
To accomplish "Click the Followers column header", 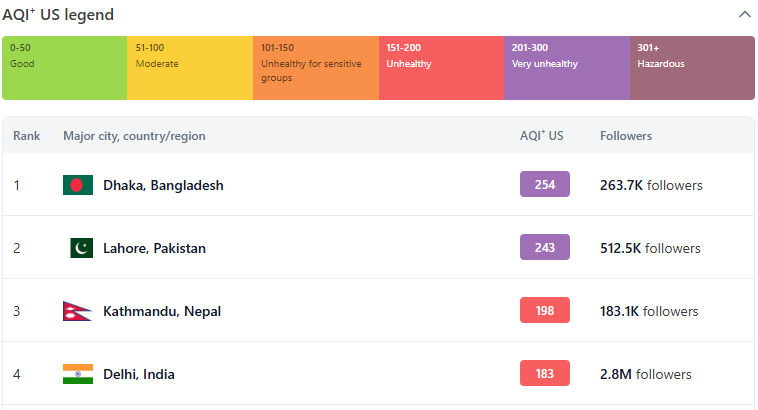I will [x=626, y=136].
